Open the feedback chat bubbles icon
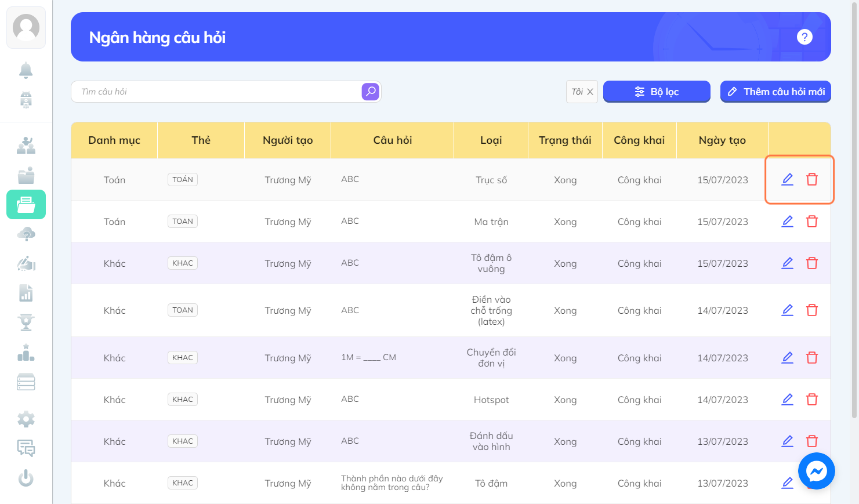Image resolution: width=859 pixels, height=504 pixels. tap(26, 448)
